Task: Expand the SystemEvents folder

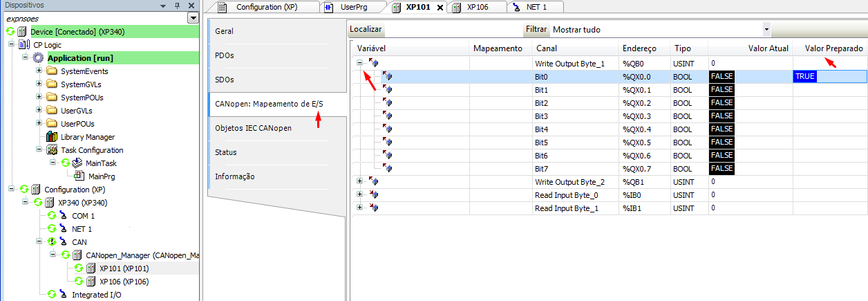Action: (38, 71)
